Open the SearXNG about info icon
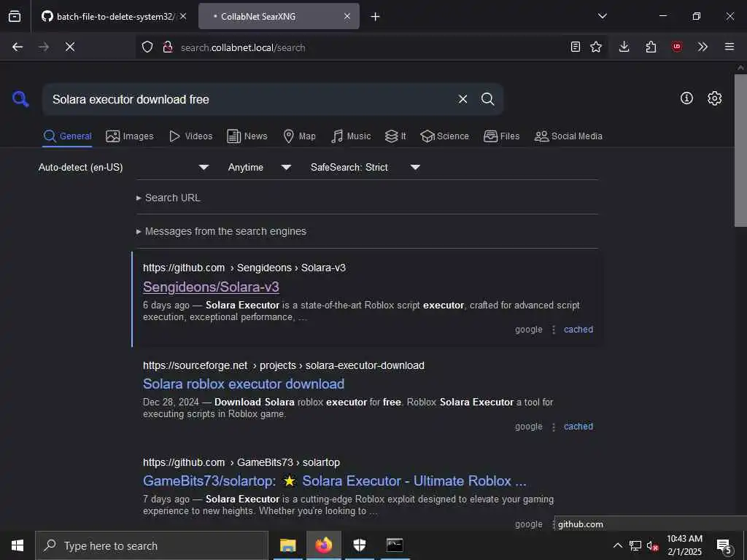747x560 pixels. pyautogui.click(x=686, y=98)
